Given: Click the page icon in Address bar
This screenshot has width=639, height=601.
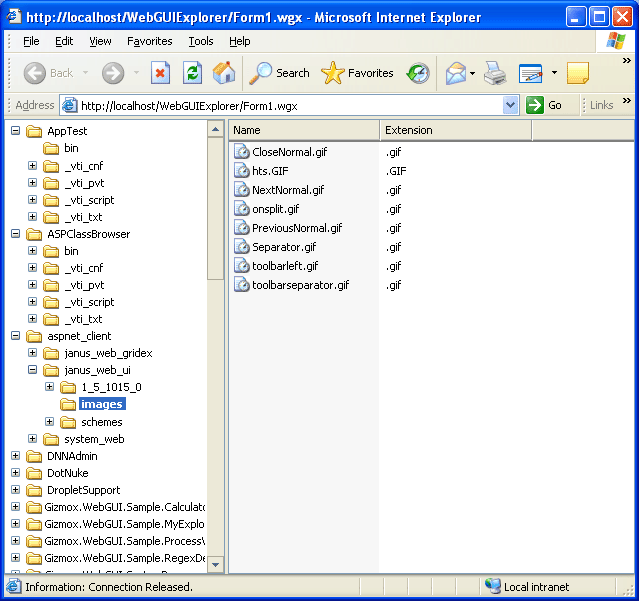Looking at the screenshot, I should pyautogui.click(x=69, y=106).
